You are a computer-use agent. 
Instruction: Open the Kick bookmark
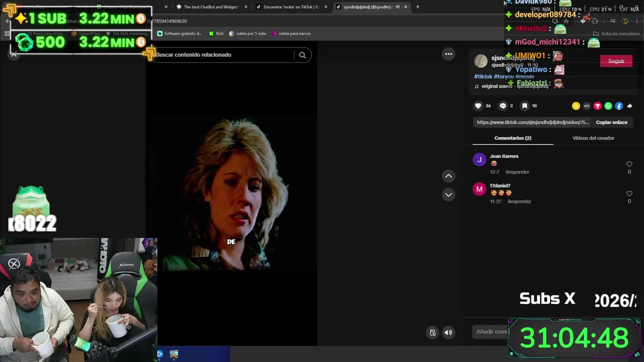216,34
